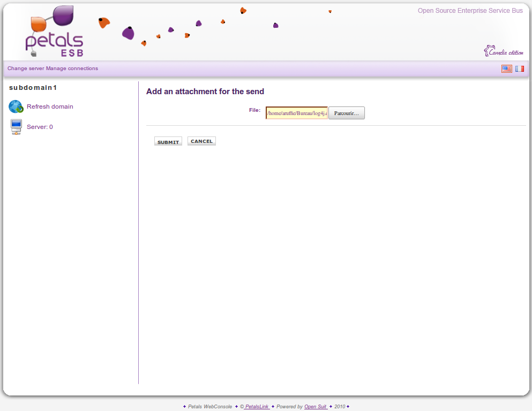Click the computer icon beside Server: 0
The height and width of the screenshot is (411, 532).
(x=16, y=127)
